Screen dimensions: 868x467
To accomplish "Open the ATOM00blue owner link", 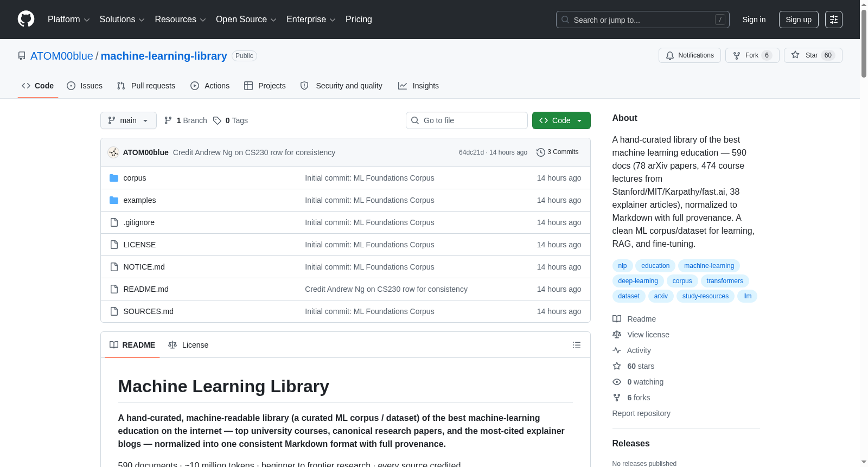I will [62, 56].
